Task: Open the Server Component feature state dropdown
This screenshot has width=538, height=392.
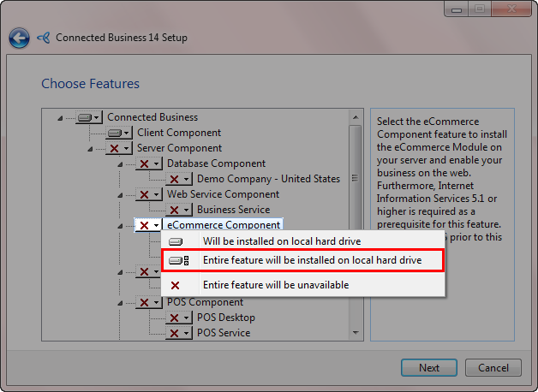Action: click(x=119, y=148)
